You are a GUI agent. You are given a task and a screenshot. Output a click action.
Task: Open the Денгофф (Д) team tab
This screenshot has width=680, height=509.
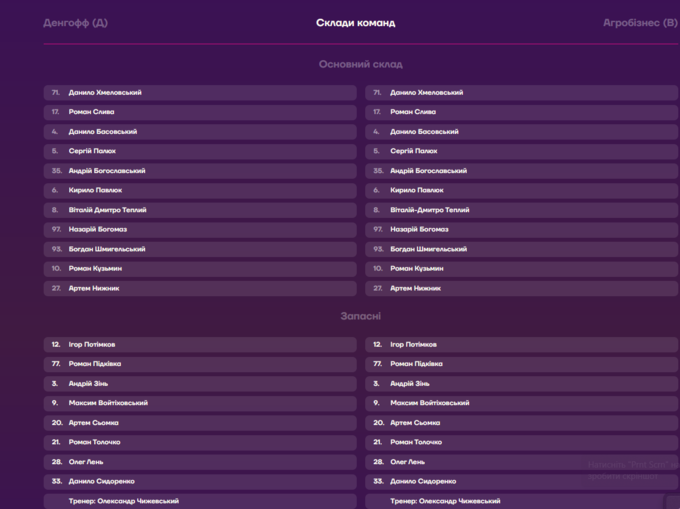click(75, 23)
